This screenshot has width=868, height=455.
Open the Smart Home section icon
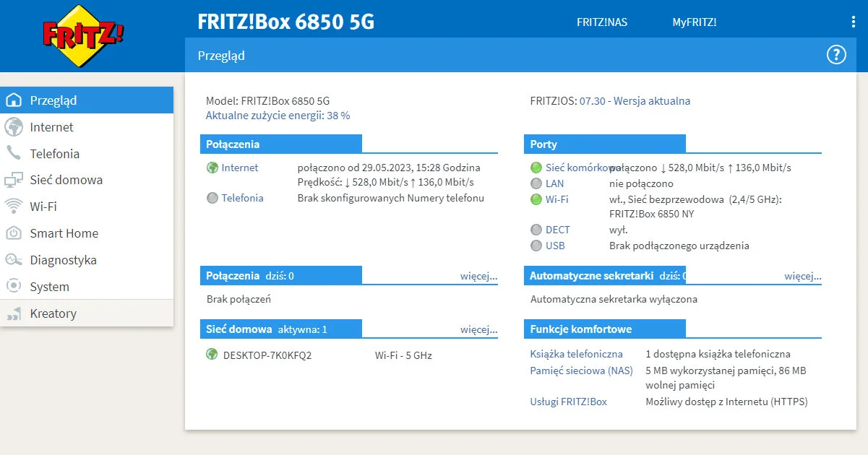click(14, 233)
